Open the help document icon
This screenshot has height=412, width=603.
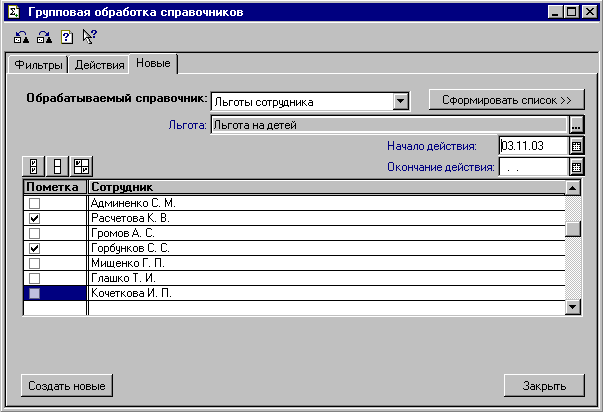click(x=67, y=37)
